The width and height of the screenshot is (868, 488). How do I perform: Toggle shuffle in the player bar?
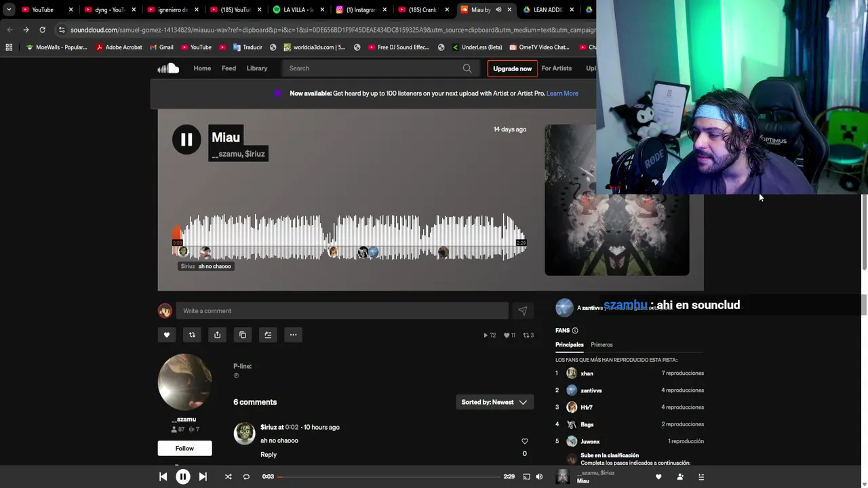(229, 476)
